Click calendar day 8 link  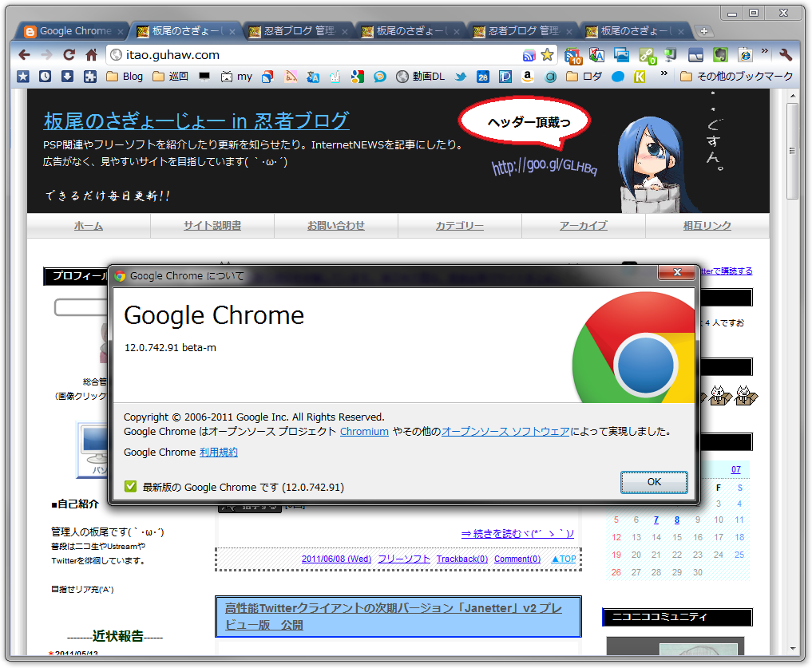(x=677, y=520)
